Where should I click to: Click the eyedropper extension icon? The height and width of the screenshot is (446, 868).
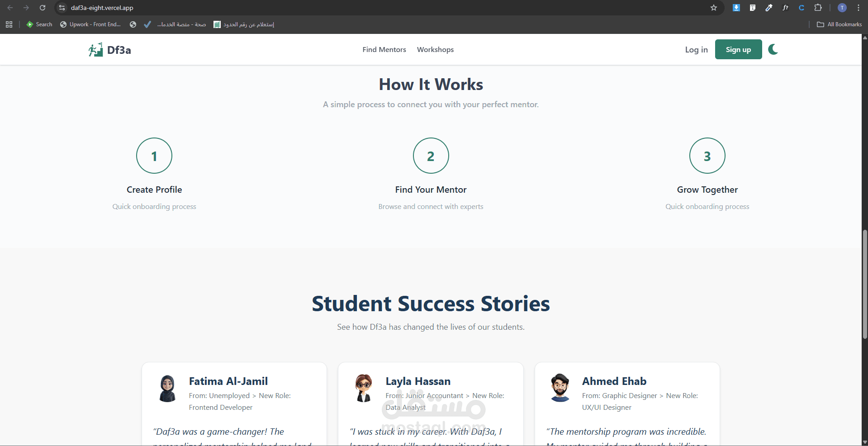point(769,8)
